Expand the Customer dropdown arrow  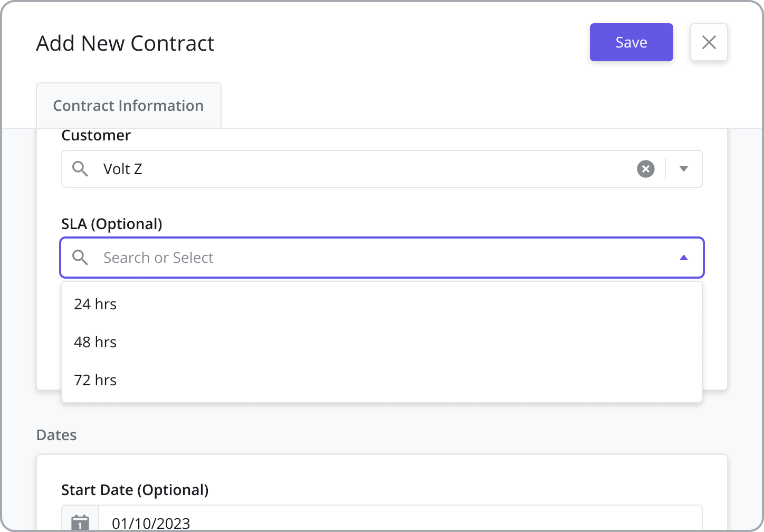click(684, 169)
